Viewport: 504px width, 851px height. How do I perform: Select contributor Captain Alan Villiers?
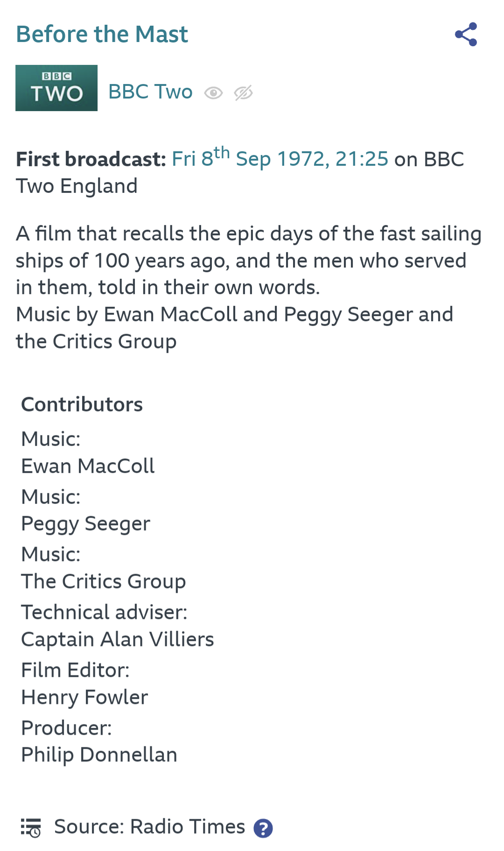pyautogui.click(x=118, y=639)
